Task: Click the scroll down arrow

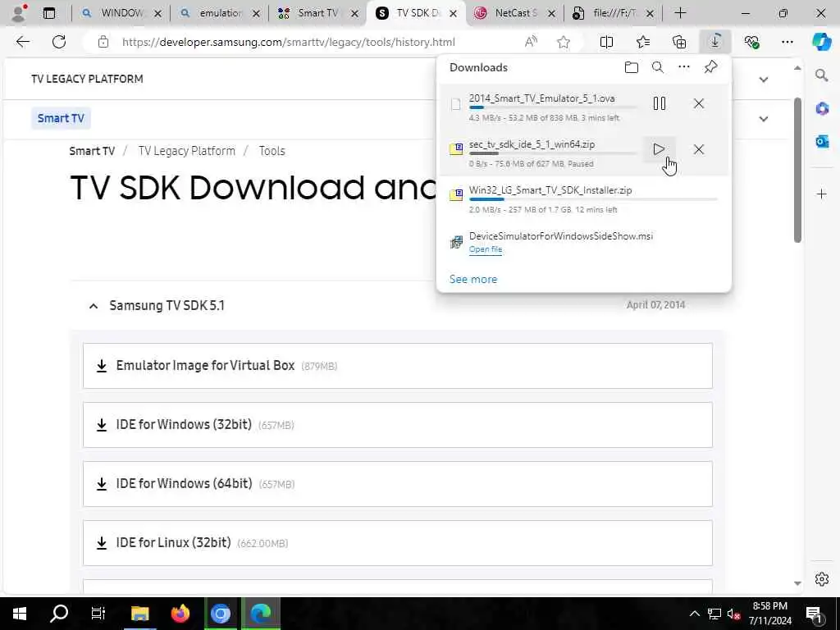Action: pos(797,583)
